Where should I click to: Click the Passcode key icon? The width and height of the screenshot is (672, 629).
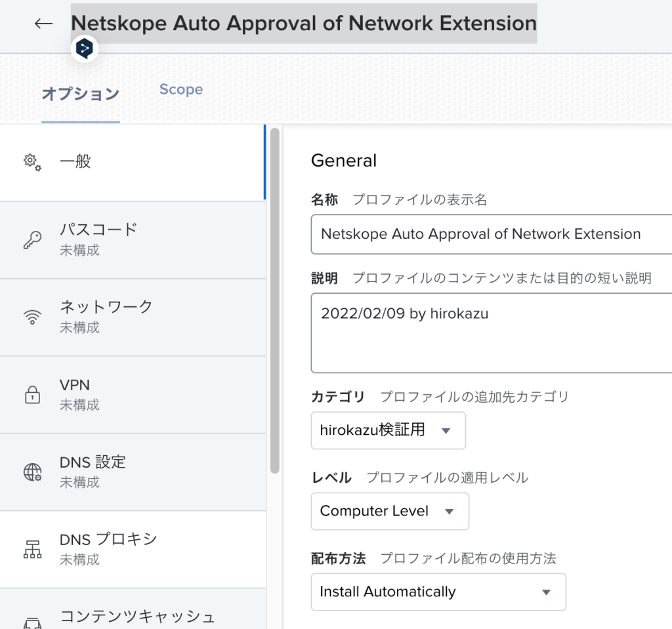(33, 240)
